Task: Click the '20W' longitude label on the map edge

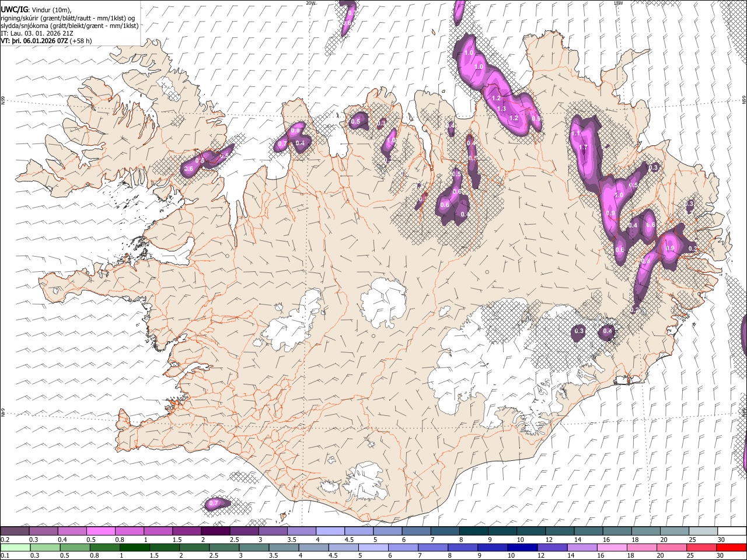Action: tap(310, 3)
